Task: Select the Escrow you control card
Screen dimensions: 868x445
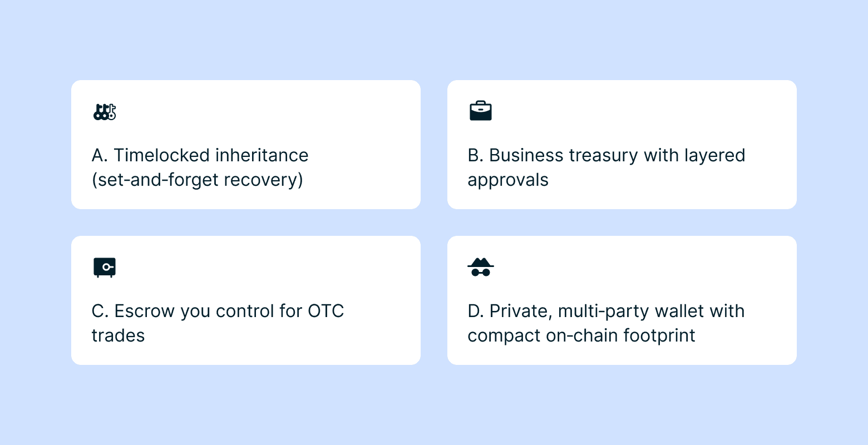Action: (x=245, y=300)
